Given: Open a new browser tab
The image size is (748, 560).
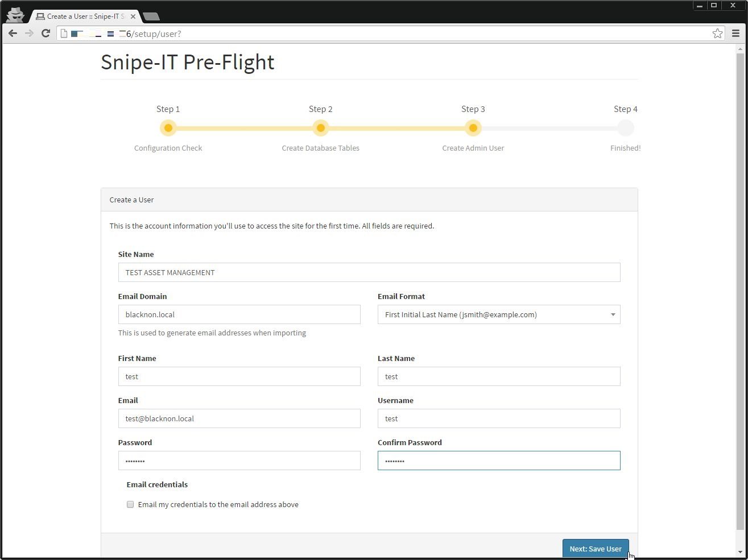Looking at the screenshot, I should [151, 16].
